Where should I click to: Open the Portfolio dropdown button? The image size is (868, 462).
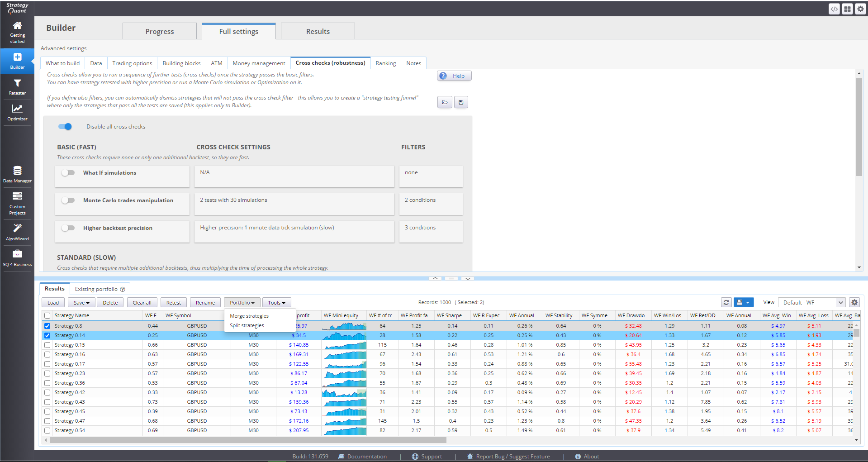[x=242, y=303]
